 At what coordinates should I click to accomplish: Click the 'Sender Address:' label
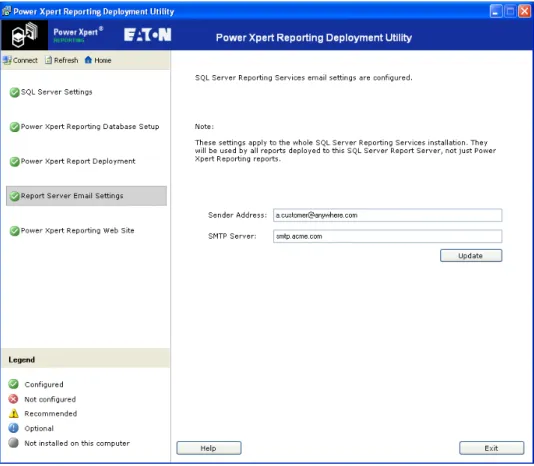237,215
